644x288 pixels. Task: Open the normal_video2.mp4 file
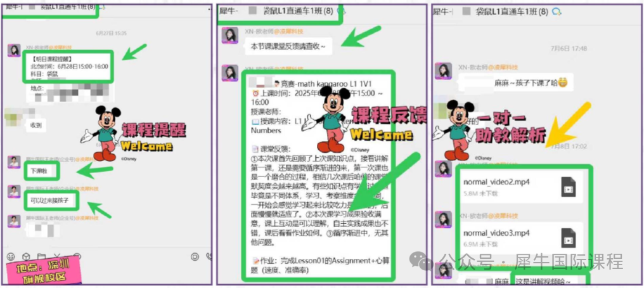(x=520, y=187)
